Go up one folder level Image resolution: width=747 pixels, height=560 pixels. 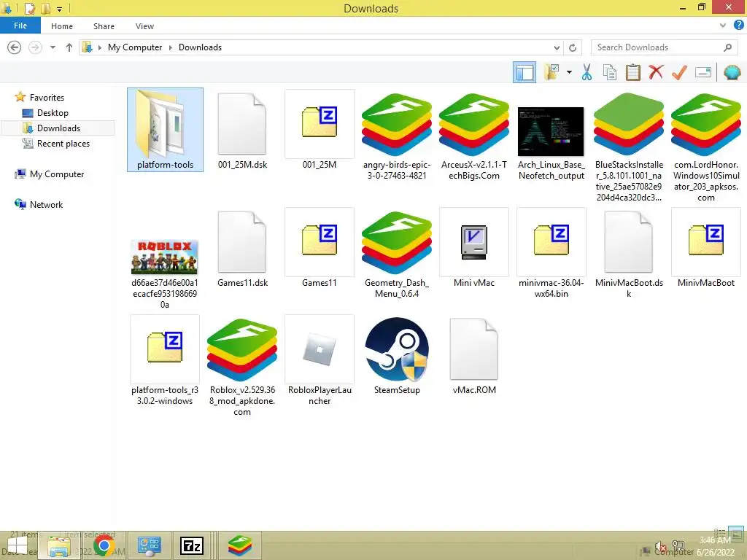click(x=69, y=47)
